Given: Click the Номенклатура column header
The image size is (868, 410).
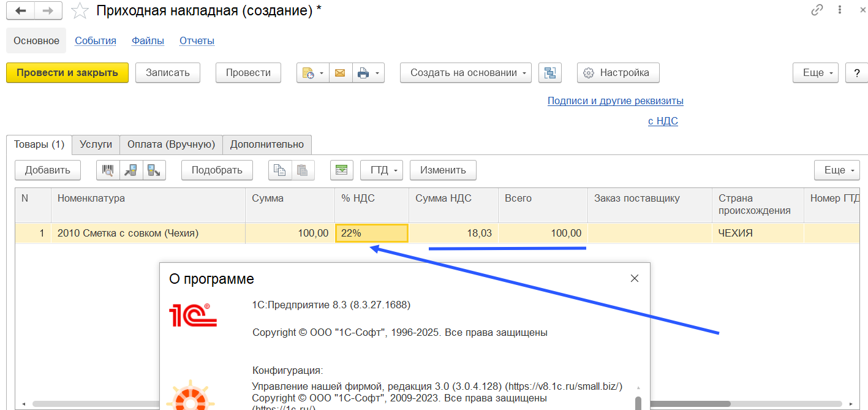Looking at the screenshot, I should (x=148, y=205).
